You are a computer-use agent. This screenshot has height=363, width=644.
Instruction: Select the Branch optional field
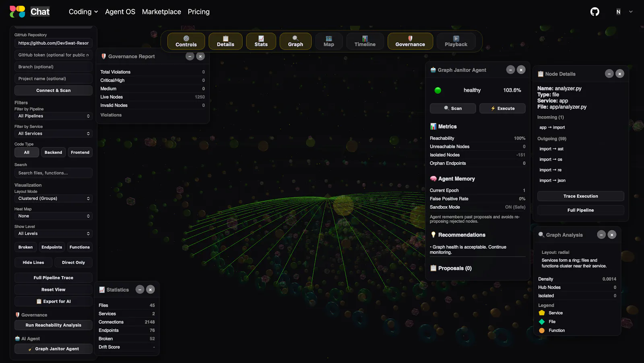(54, 67)
